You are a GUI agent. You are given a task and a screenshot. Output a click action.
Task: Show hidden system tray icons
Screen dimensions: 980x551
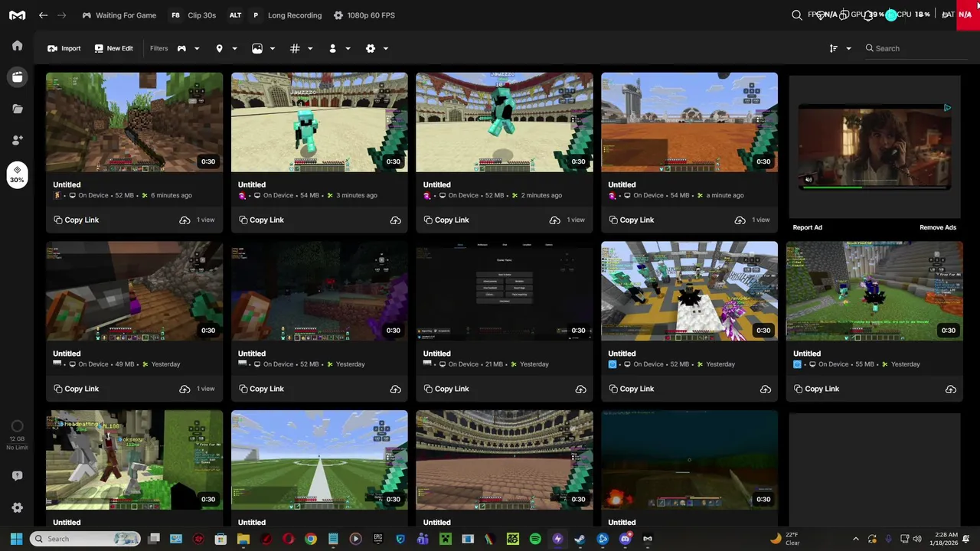(855, 539)
